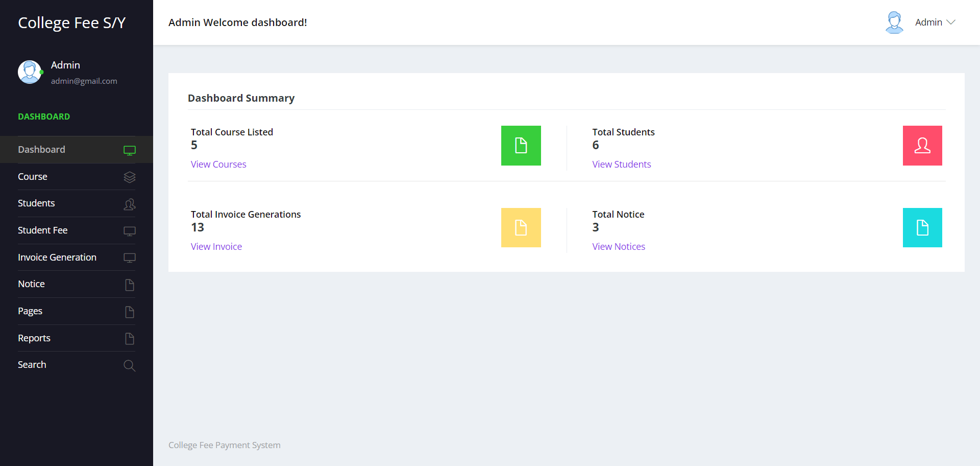Click the Reports file icon
This screenshot has height=466, width=980.
pyautogui.click(x=129, y=338)
